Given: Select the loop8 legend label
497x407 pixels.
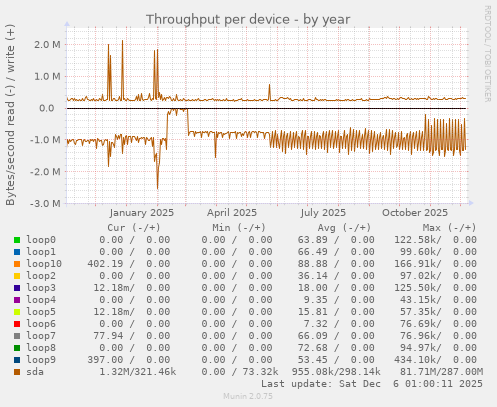Looking at the screenshot, I should coord(41,348).
